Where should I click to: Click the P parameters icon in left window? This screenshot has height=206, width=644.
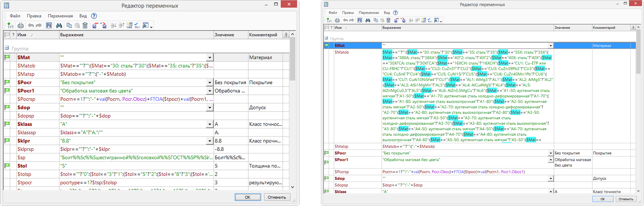pos(49,26)
